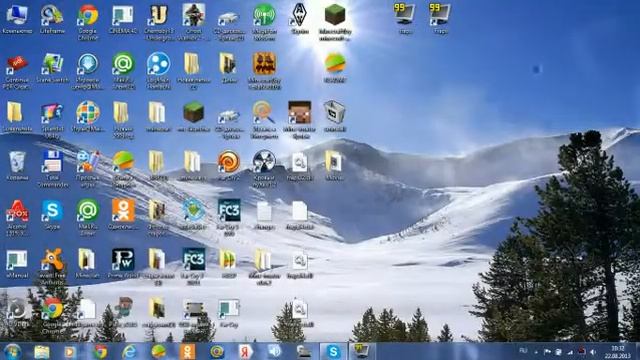This screenshot has width=640, height=360.
Task: Open the Action Center flag icon
Action: (547, 351)
